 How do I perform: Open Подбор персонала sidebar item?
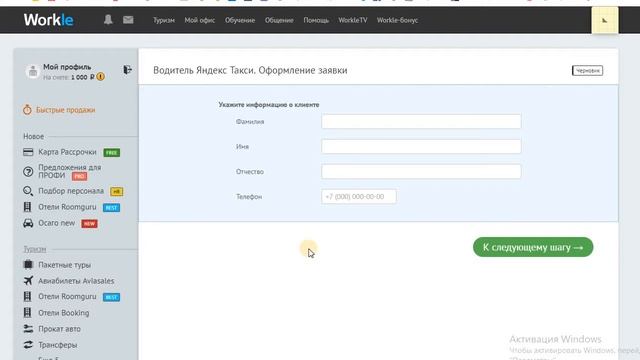coord(71,191)
